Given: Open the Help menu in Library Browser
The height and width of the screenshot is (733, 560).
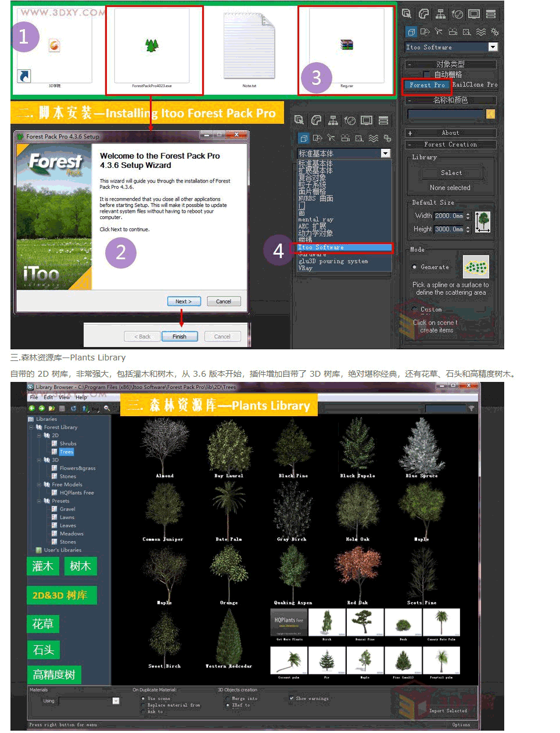Looking at the screenshot, I should 81,397.
